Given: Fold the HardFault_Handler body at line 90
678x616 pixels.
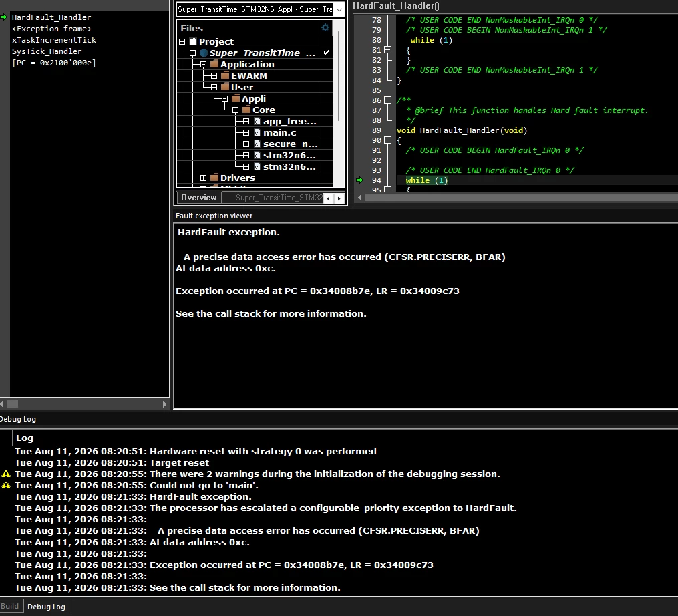Looking at the screenshot, I should point(388,140).
